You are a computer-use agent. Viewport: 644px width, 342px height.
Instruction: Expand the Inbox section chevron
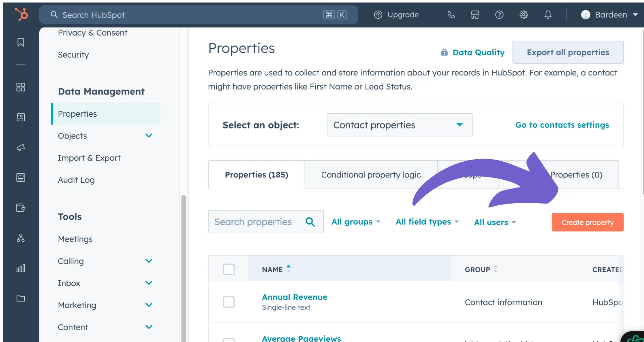149,283
